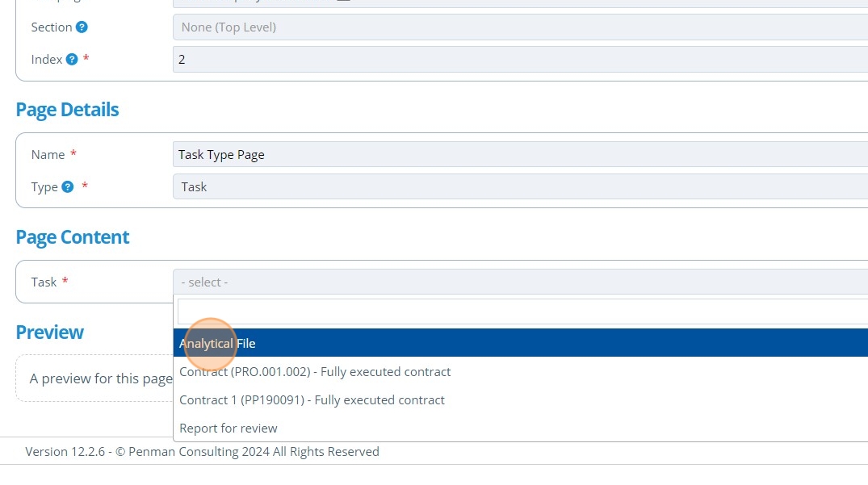
Task: Click the Index field containing 2
Action: click(x=517, y=60)
